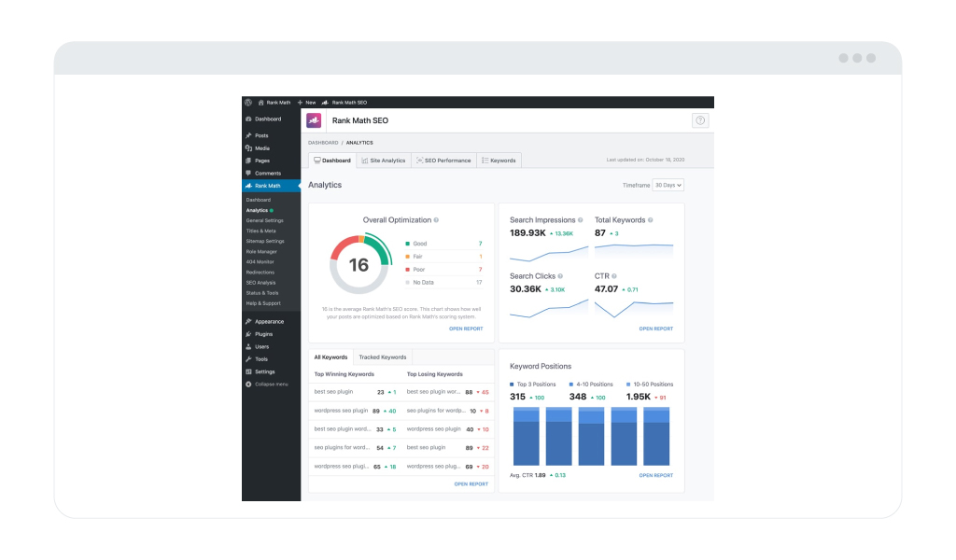
Task: Click info icon next to CTR
Action: (x=614, y=276)
